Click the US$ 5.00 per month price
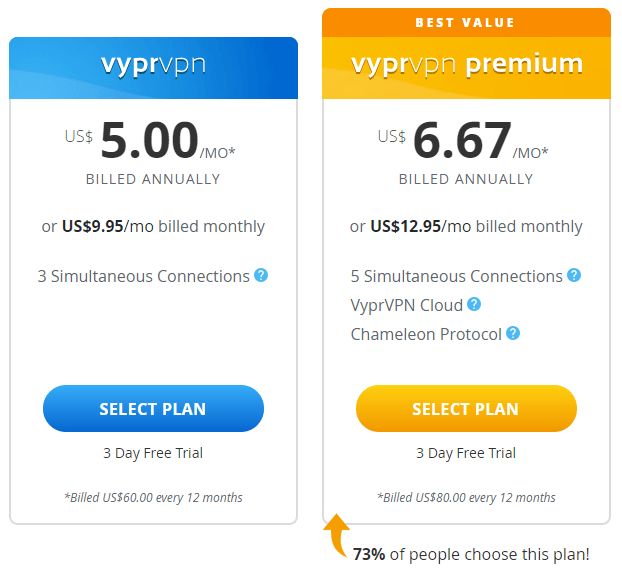The image size is (622, 575). (x=150, y=141)
